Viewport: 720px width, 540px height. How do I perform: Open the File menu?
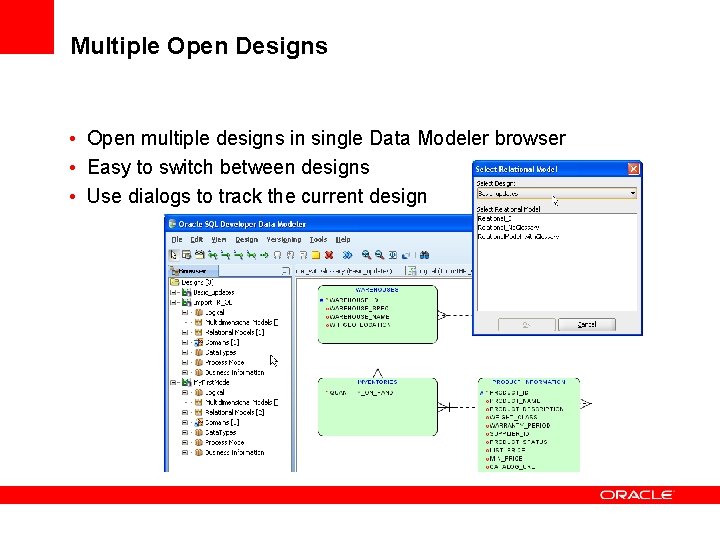coord(177,240)
